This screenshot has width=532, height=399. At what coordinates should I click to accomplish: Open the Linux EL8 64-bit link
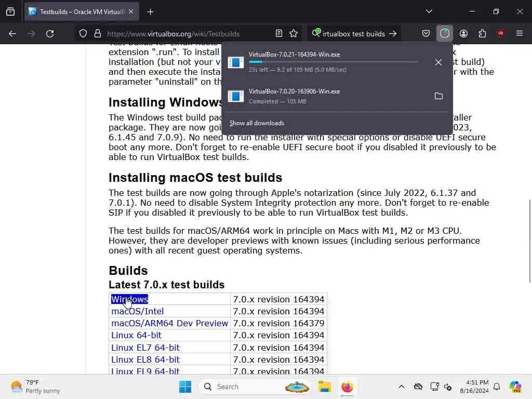point(145,360)
